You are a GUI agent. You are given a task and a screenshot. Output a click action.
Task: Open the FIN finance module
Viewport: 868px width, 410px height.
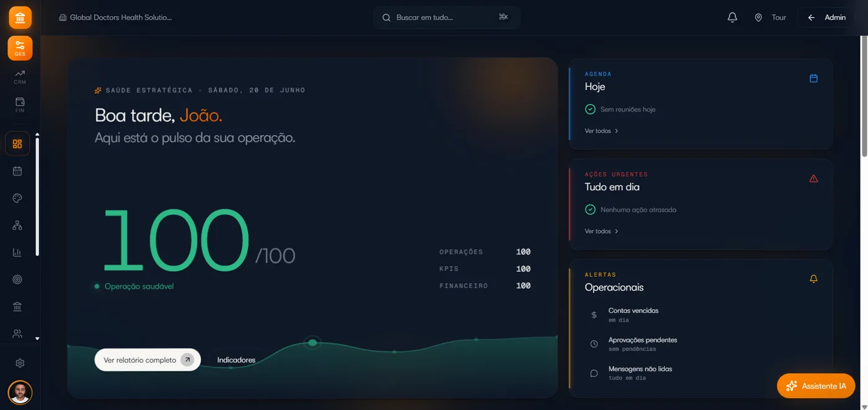pos(20,105)
